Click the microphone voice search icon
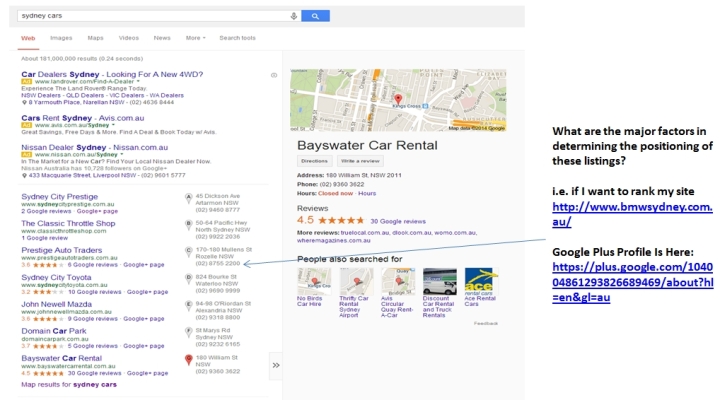The width and height of the screenshot is (720, 405). pos(294,16)
